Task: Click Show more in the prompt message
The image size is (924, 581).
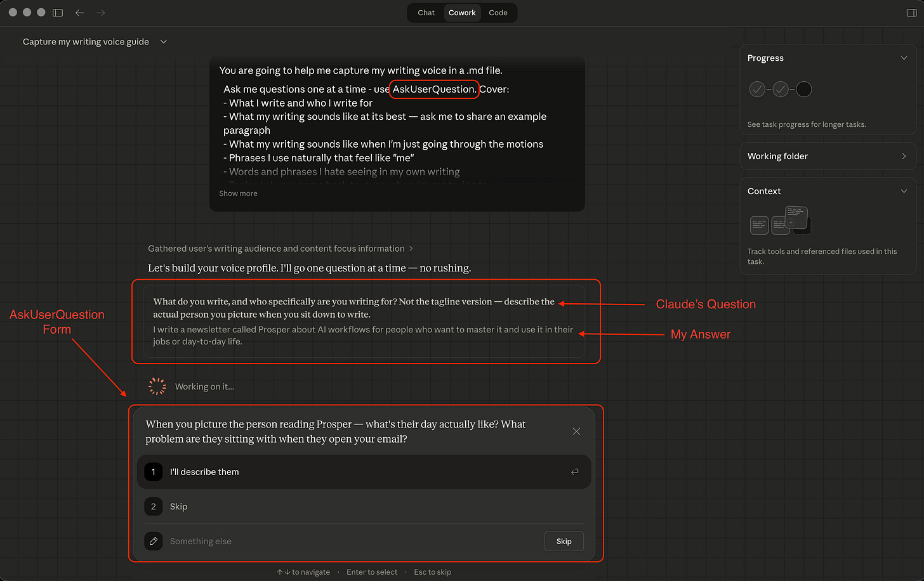Action: 238,193
